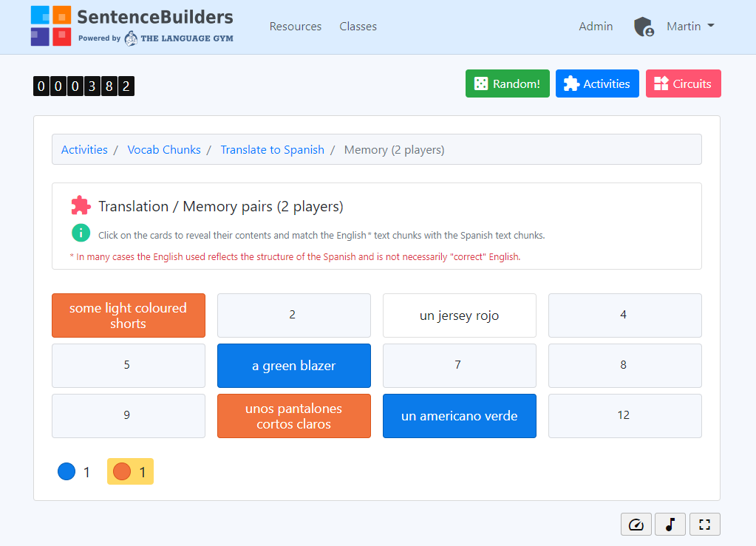756x546 pixels.
Task: Reveal memory card number 8
Action: 625,366
